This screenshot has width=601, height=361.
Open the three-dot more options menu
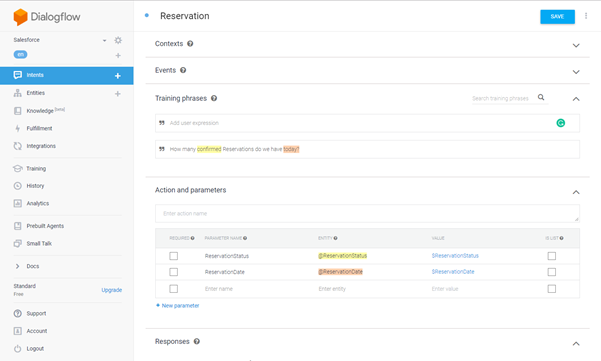[x=586, y=16]
